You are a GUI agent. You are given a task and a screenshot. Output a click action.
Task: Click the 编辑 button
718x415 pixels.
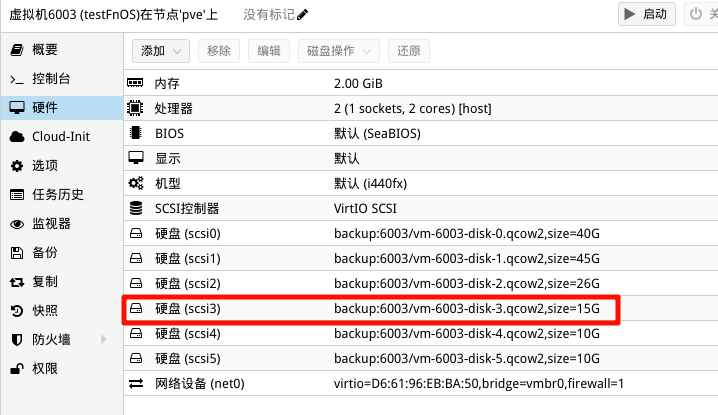(268, 51)
